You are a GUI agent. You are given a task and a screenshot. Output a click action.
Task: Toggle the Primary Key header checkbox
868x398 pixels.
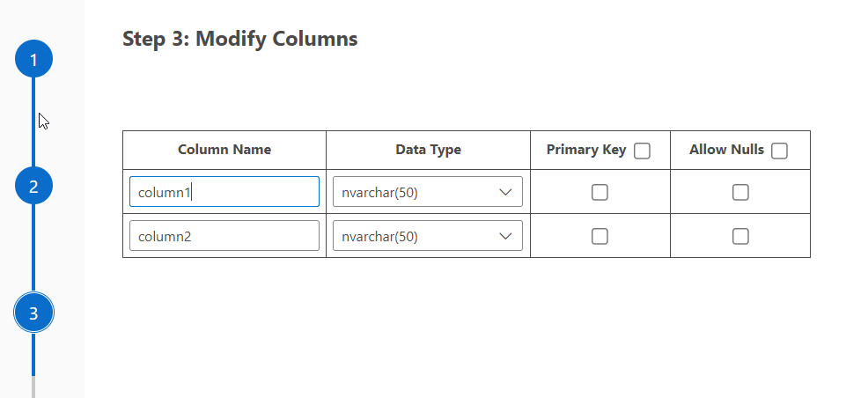click(x=642, y=151)
